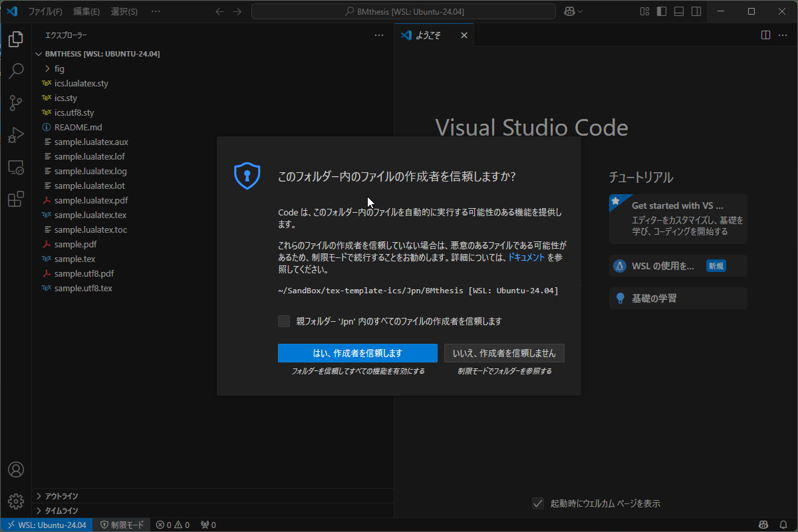798x532 pixels.
Task: Open the 選択(S) menu
Action: (124, 11)
